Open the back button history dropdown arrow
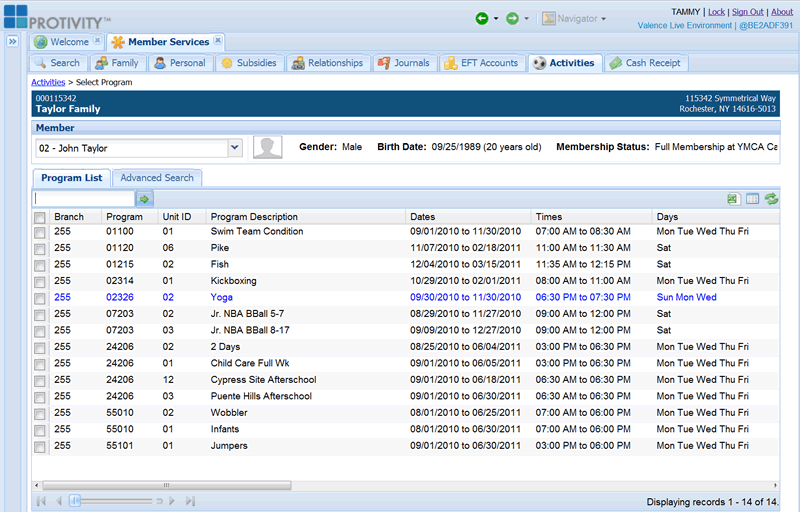Image resolution: width=800 pixels, height=512 pixels. click(496, 19)
